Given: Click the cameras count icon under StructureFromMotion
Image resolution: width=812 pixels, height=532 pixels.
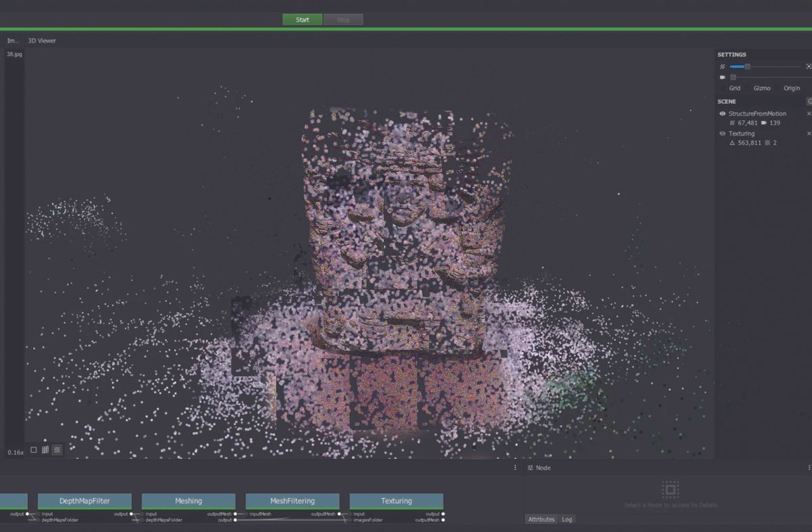Looking at the screenshot, I should pyautogui.click(x=765, y=123).
